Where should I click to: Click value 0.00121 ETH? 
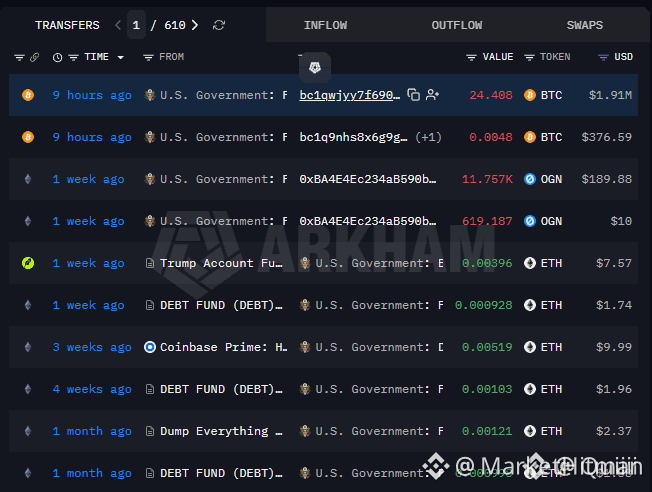[487, 431]
